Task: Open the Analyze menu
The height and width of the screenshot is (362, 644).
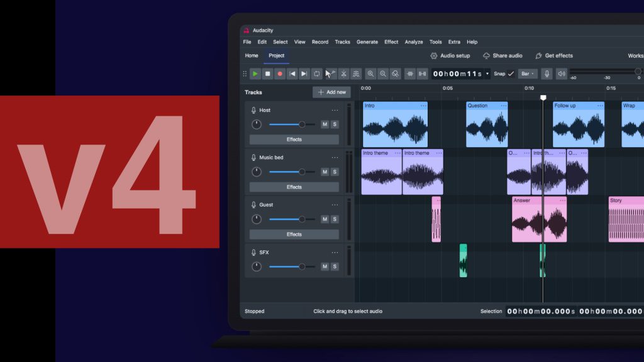Action: (414, 42)
